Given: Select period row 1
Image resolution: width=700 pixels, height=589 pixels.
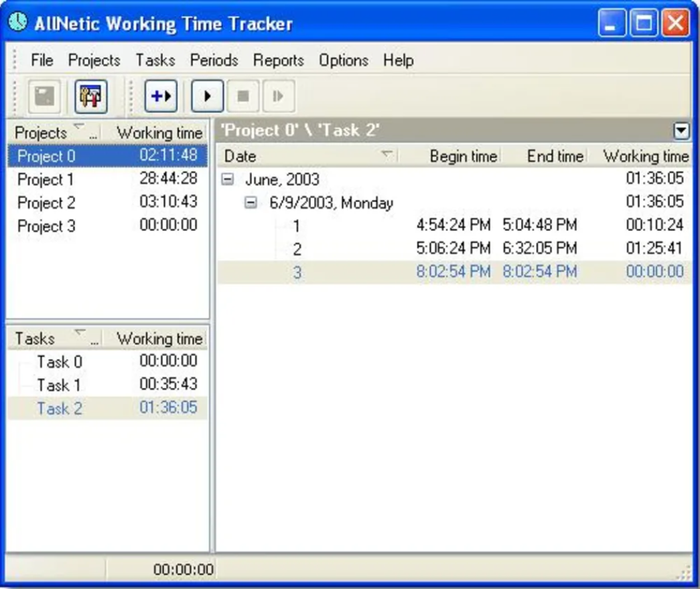Looking at the screenshot, I should [x=454, y=226].
